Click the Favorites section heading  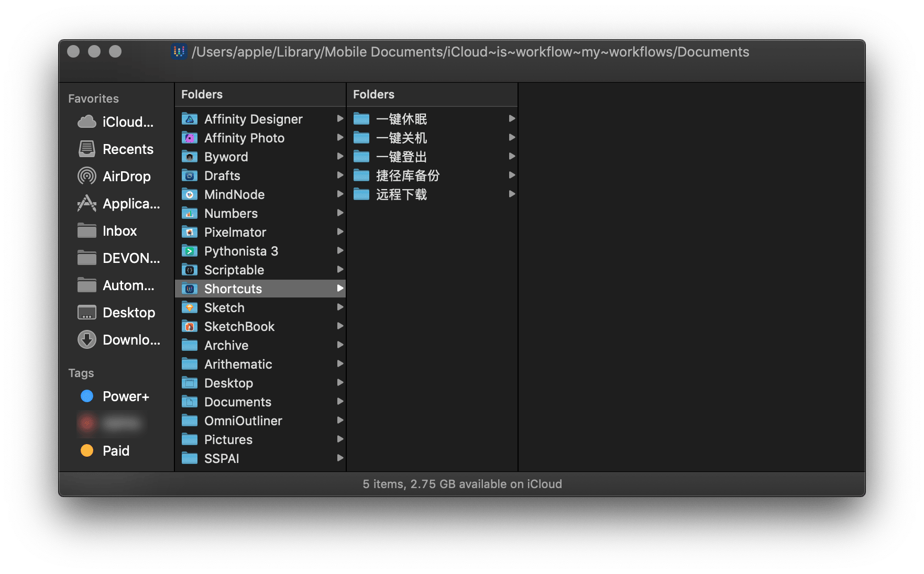[93, 98]
